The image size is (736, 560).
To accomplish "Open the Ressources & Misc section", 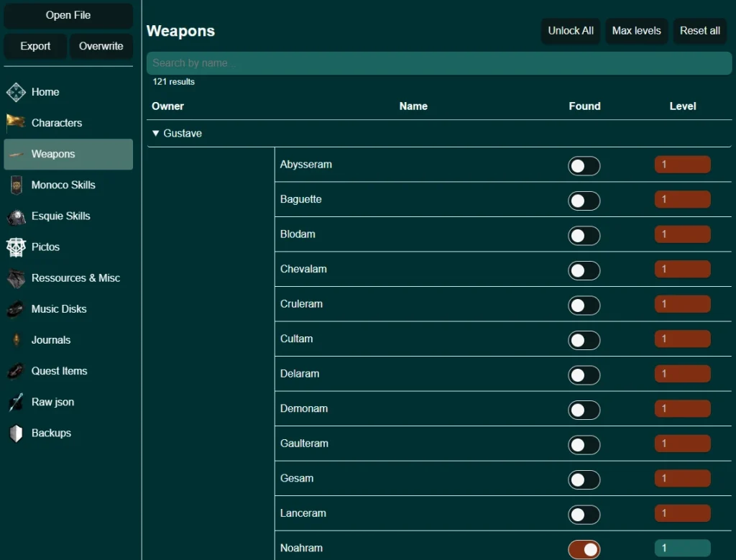I will [75, 278].
